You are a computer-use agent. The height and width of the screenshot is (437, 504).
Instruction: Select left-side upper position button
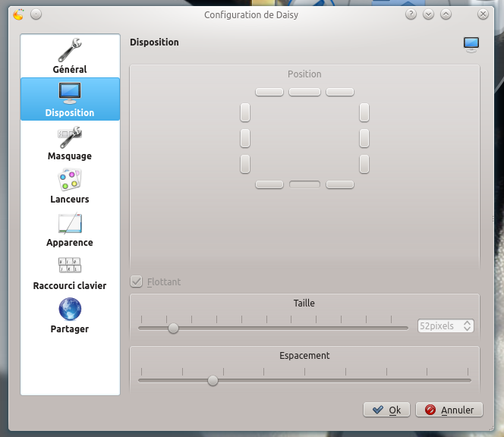tap(245, 112)
